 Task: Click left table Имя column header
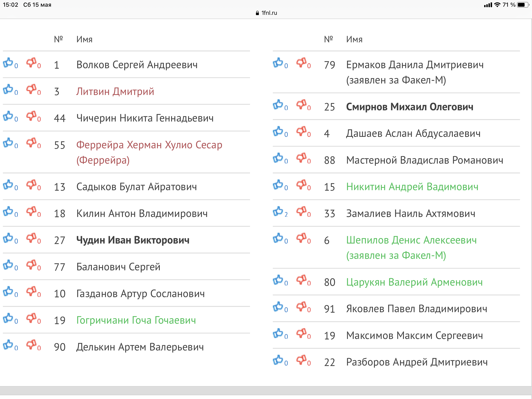pyautogui.click(x=84, y=39)
